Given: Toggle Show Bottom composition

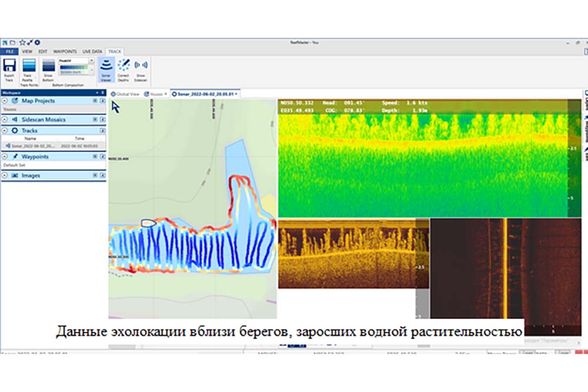Looking at the screenshot, I should [48, 66].
